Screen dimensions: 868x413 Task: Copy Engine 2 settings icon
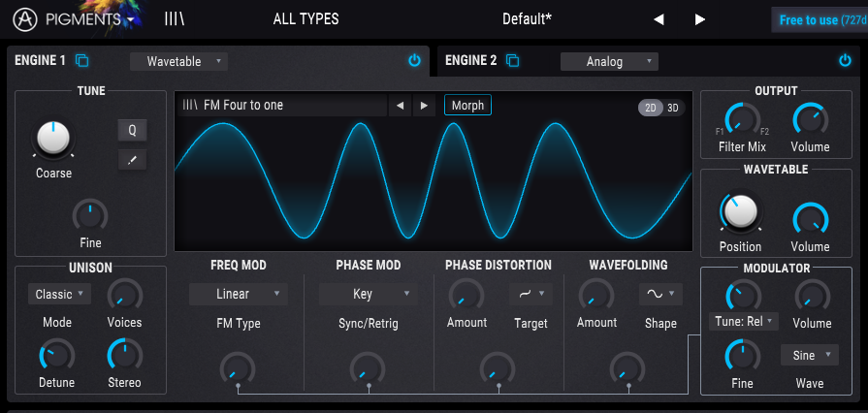(513, 60)
